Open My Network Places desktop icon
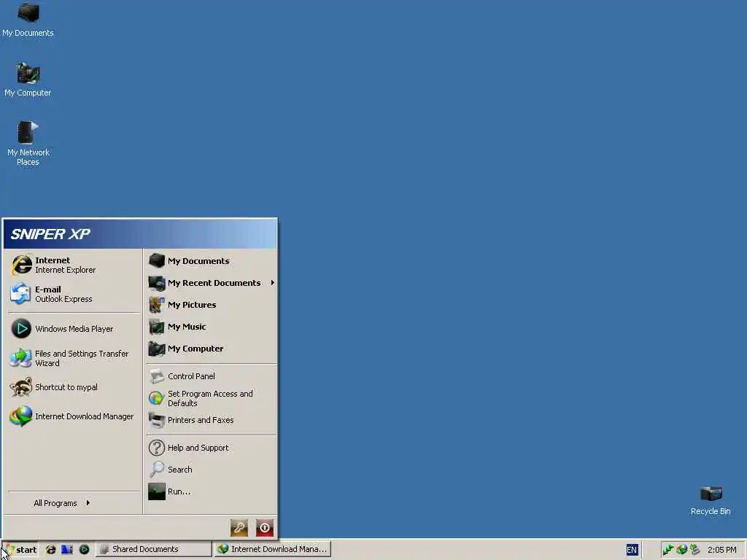Screen dimensions: 747x560 tap(28, 143)
